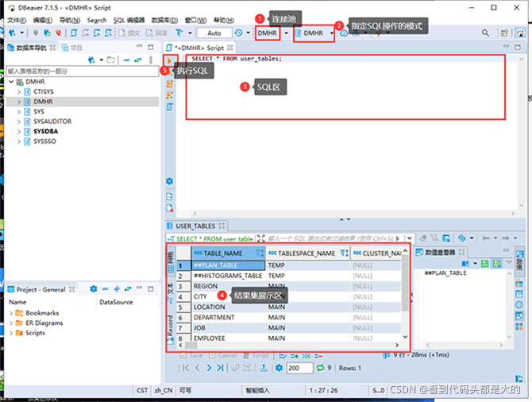Click the last icon in the SQL editor side bar
The image size is (532, 402).
coord(170,208)
